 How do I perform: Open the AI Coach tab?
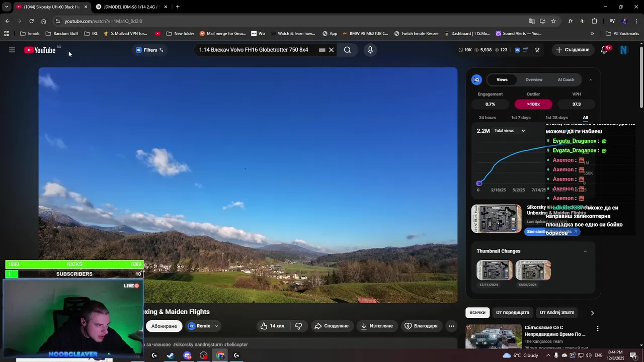[566, 79]
